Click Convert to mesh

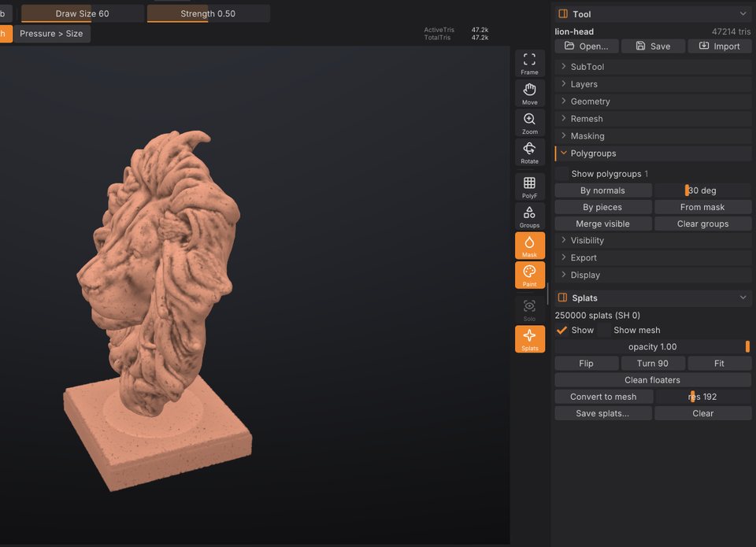click(x=604, y=397)
